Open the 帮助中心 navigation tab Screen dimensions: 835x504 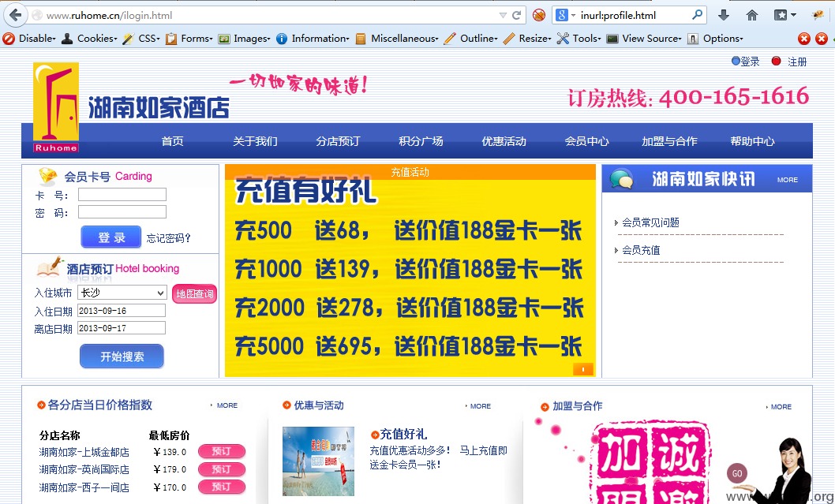click(752, 141)
